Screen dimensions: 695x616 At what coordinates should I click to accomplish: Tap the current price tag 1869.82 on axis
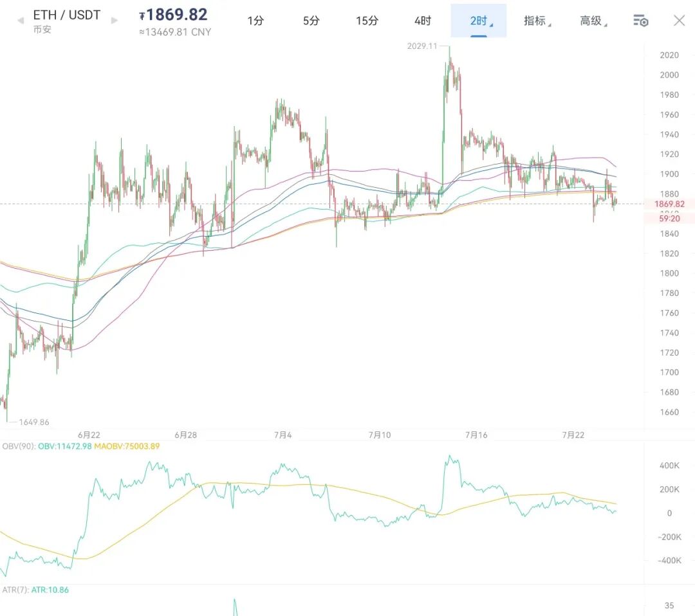pyautogui.click(x=669, y=204)
